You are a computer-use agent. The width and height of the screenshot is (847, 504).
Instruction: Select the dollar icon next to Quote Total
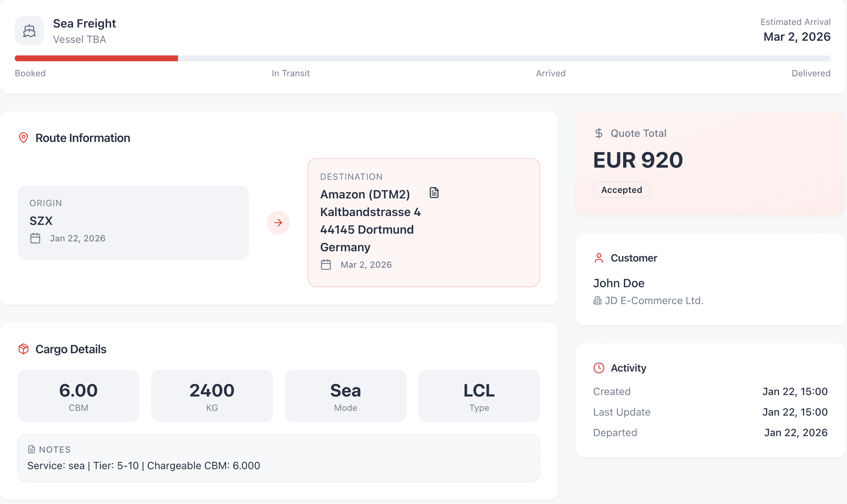coord(599,133)
